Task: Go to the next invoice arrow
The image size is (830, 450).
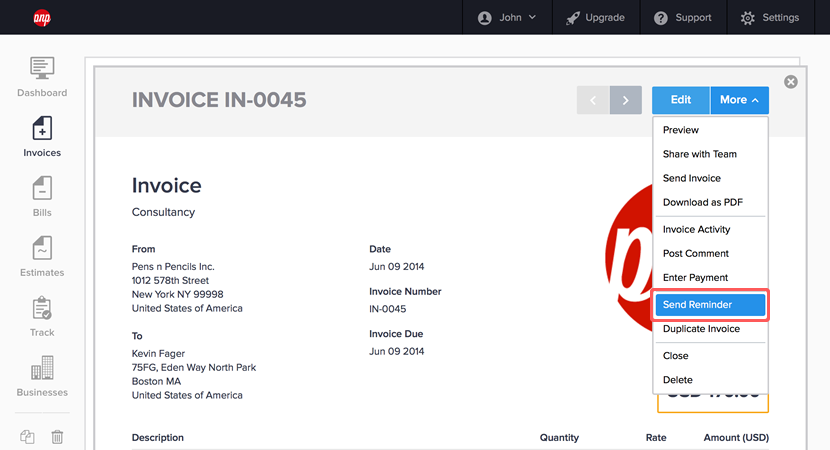Action: click(626, 100)
